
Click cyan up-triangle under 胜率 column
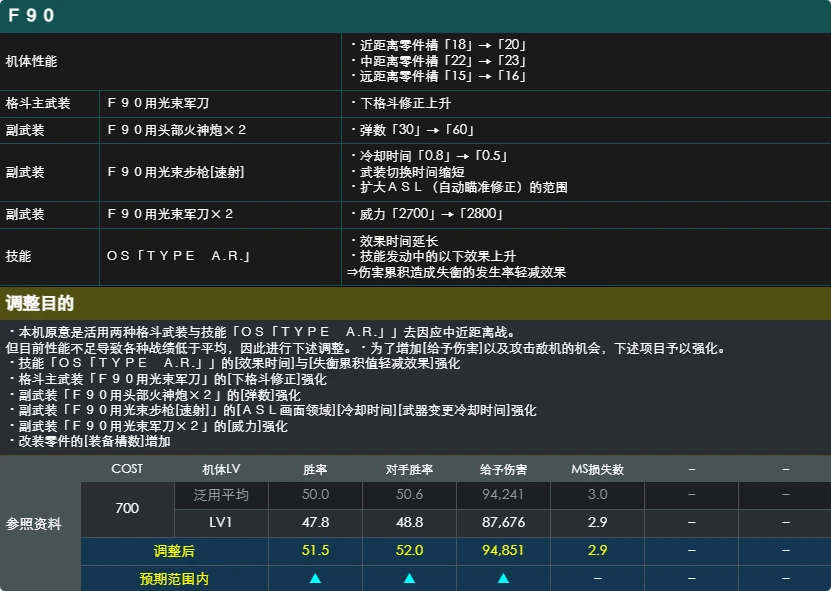pos(315,578)
